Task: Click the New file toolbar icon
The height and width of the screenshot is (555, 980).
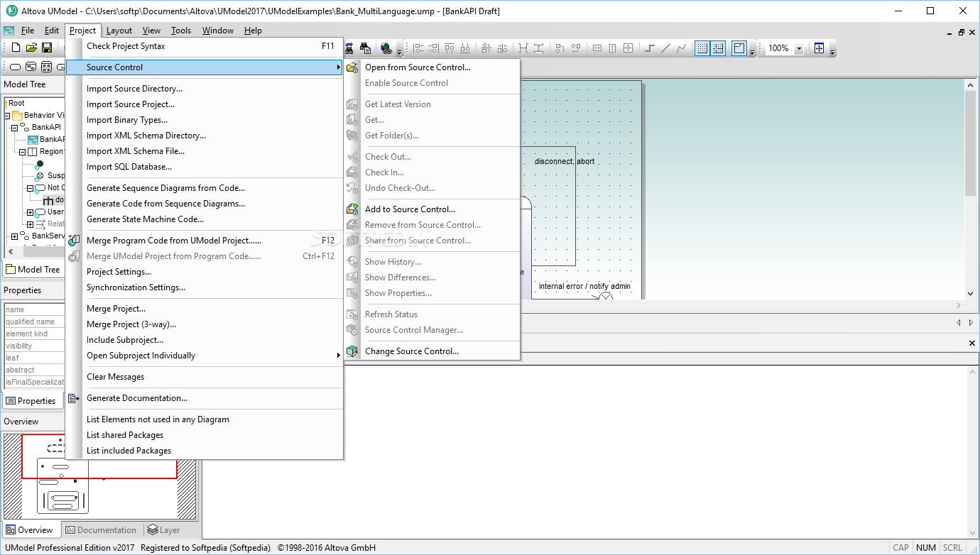Action: coord(16,48)
